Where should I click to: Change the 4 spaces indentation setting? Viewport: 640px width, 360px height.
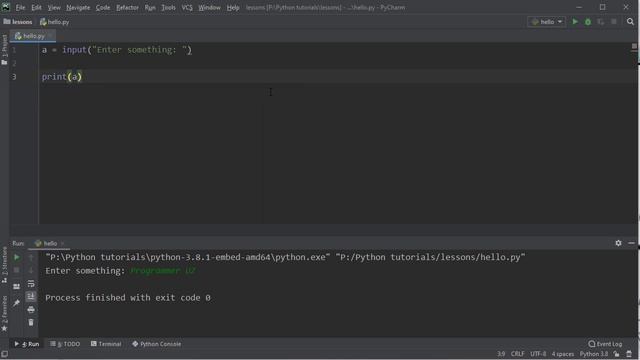[x=563, y=354]
